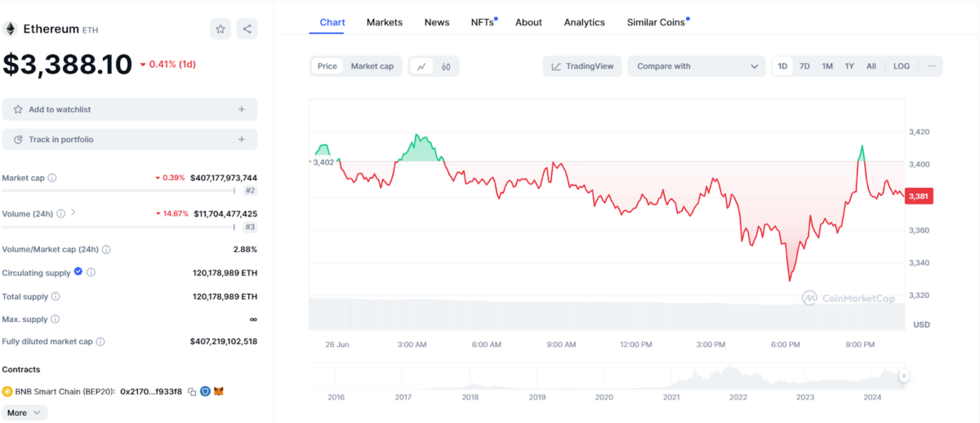
Task: Open the Compare with dropdown
Action: (697, 66)
